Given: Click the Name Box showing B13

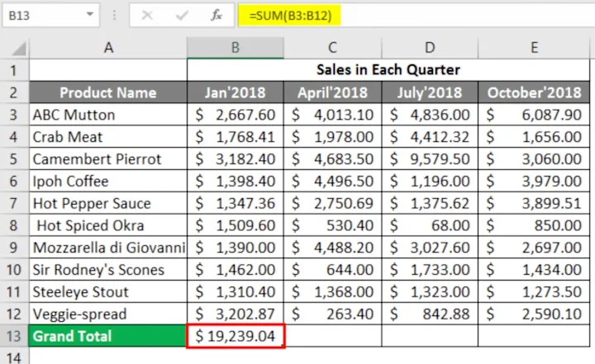Looking at the screenshot, I should pyautogui.click(x=51, y=16).
